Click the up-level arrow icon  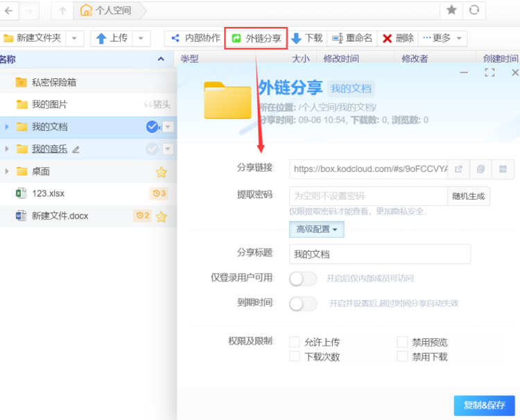pos(62,10)
